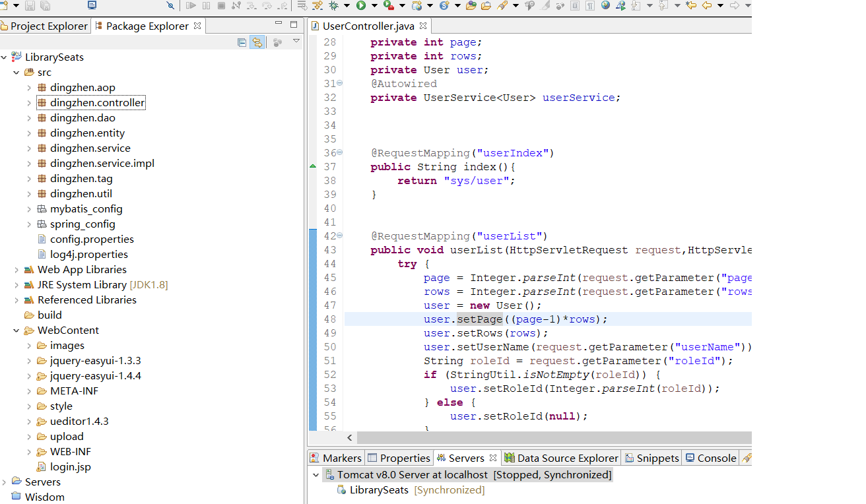Click the Open Task folder icon
The image size is (866, 504).
click(x=486, y=5)
